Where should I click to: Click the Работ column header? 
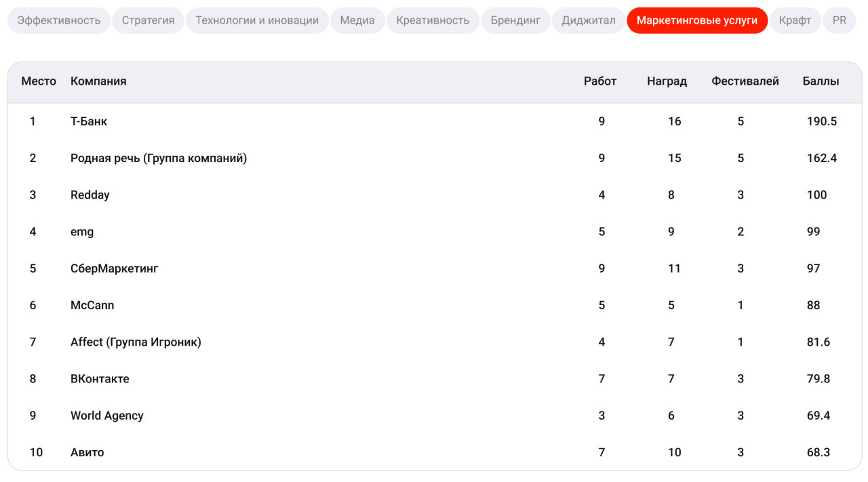(600, 81)
